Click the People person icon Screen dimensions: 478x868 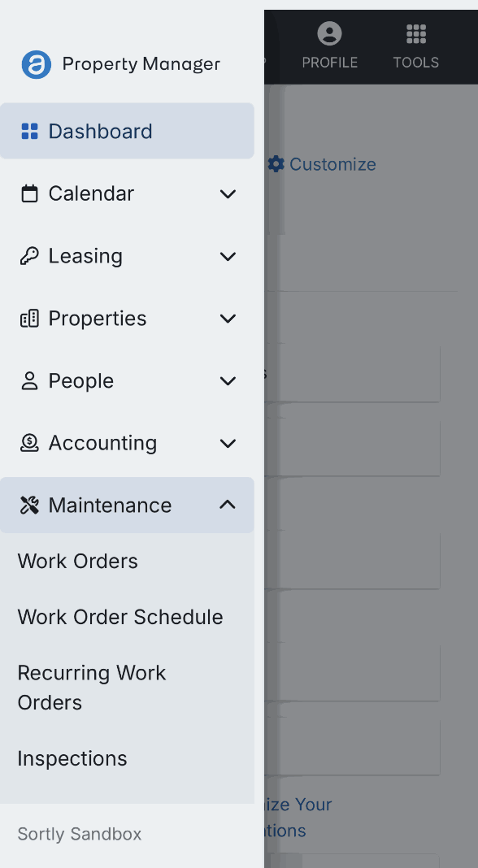pyautogui.click(x=29, y=381)
